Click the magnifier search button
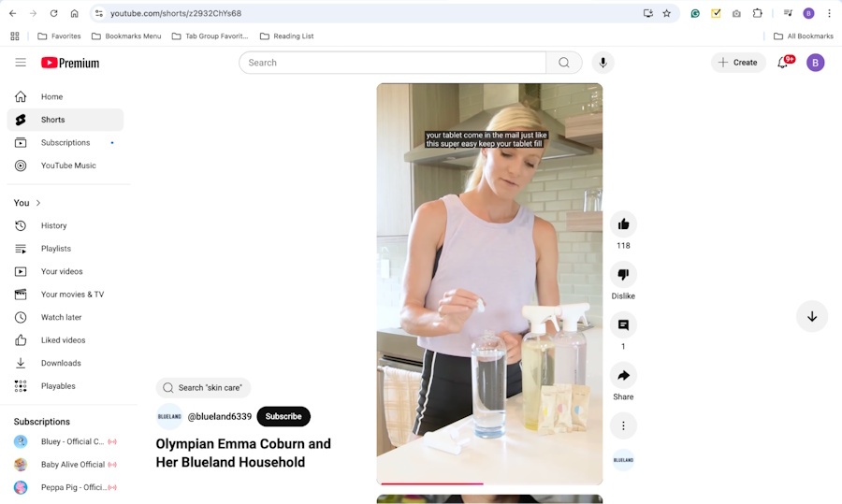842x504 pixels. click(x=564, y=63)
